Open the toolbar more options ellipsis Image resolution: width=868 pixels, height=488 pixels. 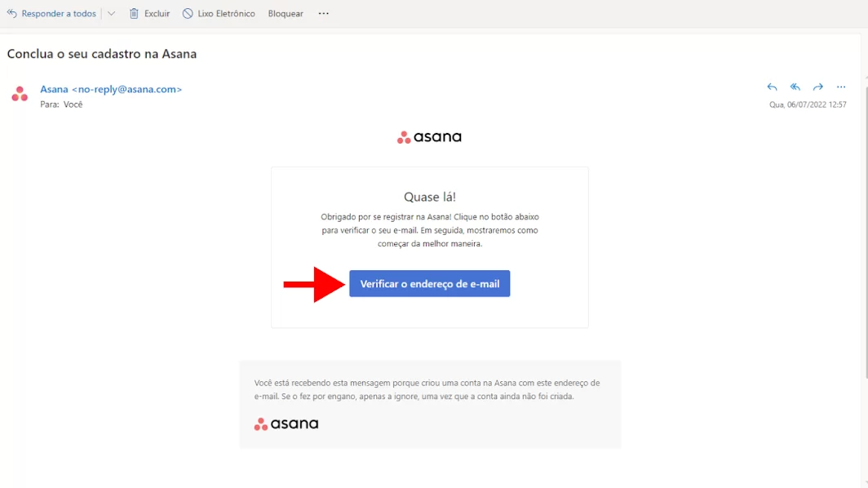[324, 13]
